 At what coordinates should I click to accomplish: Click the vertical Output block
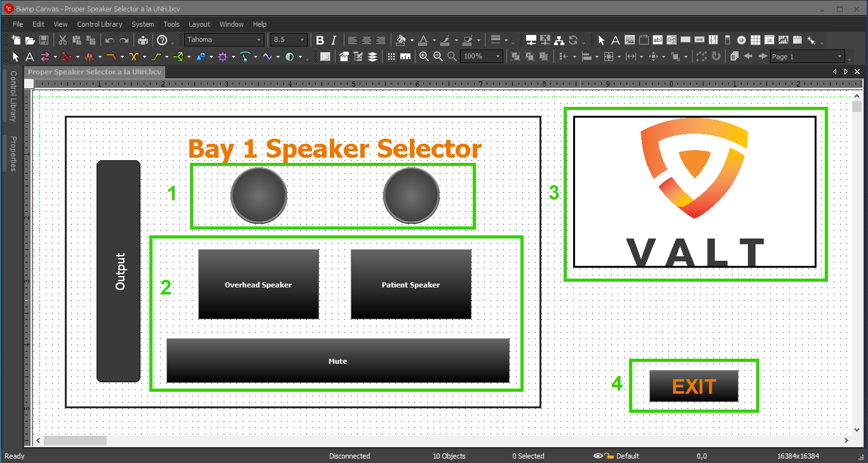pyautogui.click(x=118, y=272)
